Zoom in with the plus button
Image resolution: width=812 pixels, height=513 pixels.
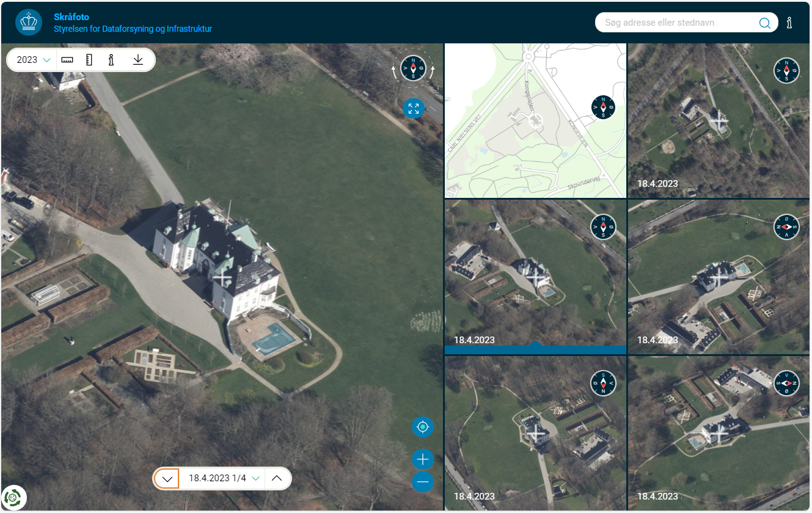pyautogui.click(x=422, y=459)
